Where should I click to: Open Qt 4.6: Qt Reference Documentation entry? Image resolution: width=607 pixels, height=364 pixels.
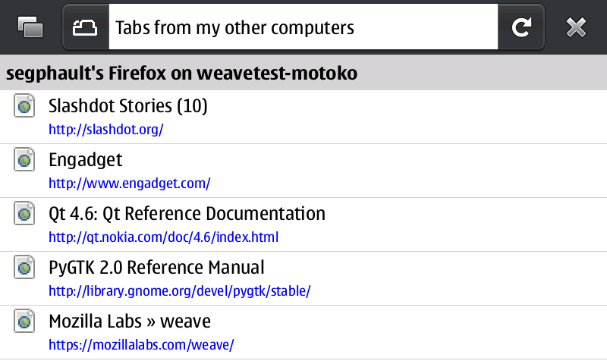coord(303,224)
